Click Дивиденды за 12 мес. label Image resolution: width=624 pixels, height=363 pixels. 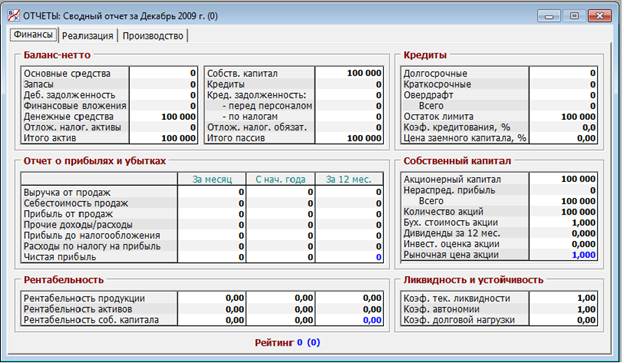pyautogui.click(x=452, y=233)
